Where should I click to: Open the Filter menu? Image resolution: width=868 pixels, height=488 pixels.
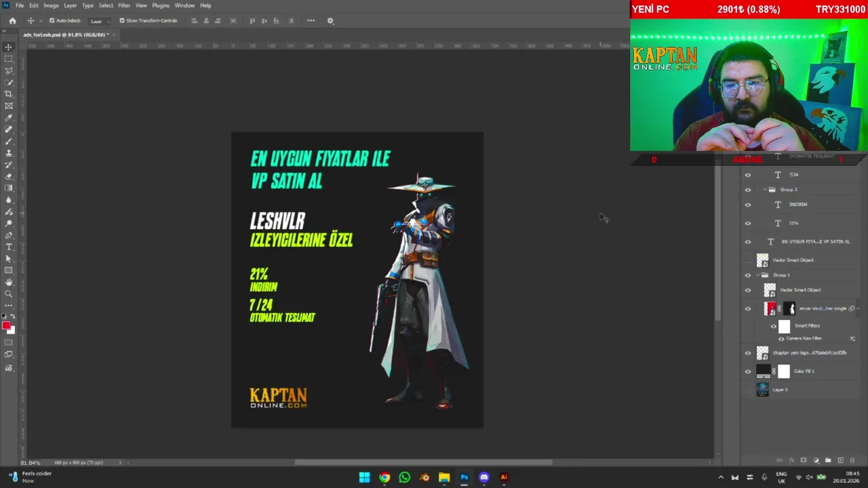pos(124,5)
